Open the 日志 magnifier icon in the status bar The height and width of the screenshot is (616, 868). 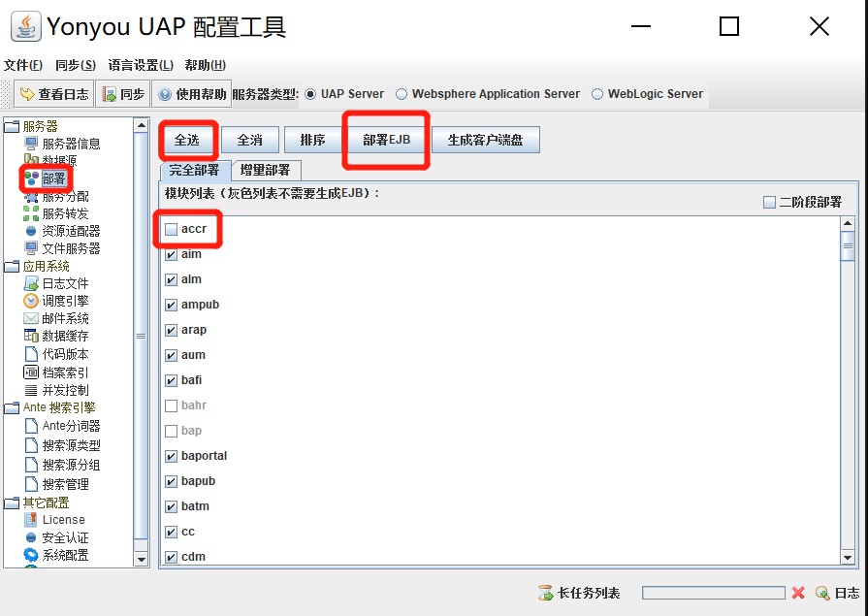[x=822, y=593]
